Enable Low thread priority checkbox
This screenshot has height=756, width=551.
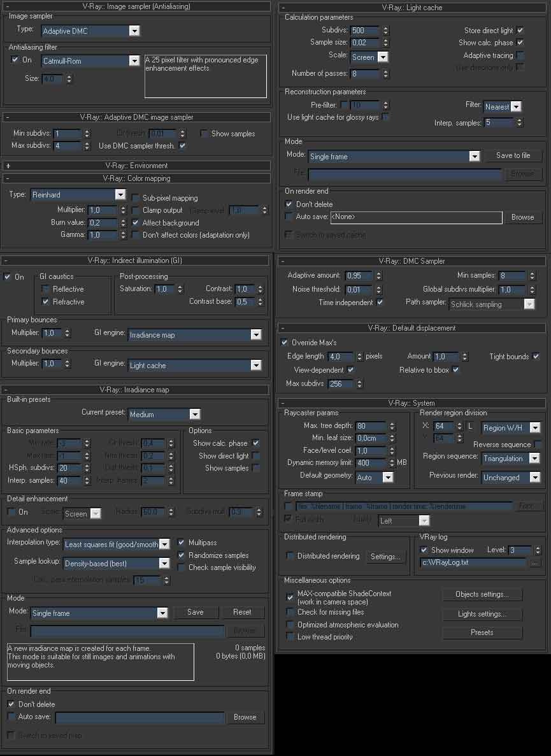(290, 637)
